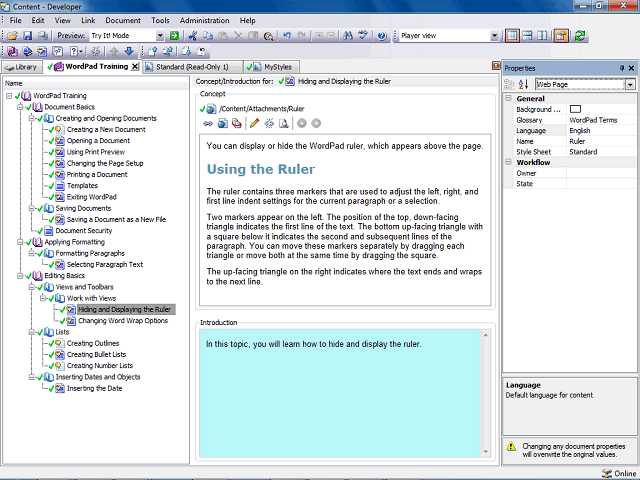Viewport: 640px width, 480px height.
Task: Click the categorized view icon in Properties
Action: 509,84
